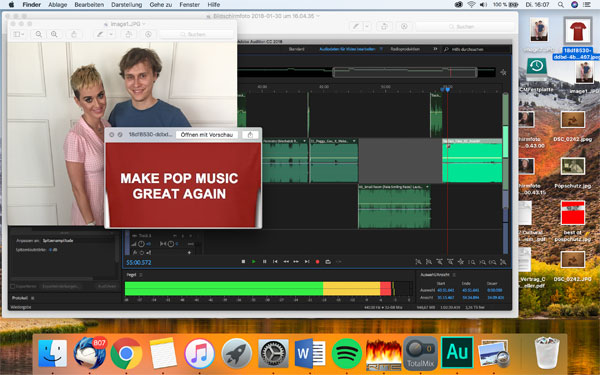This screenshot has height=375, width=600.
Task: Open Hilfe menu
Action: coord(214,5)
